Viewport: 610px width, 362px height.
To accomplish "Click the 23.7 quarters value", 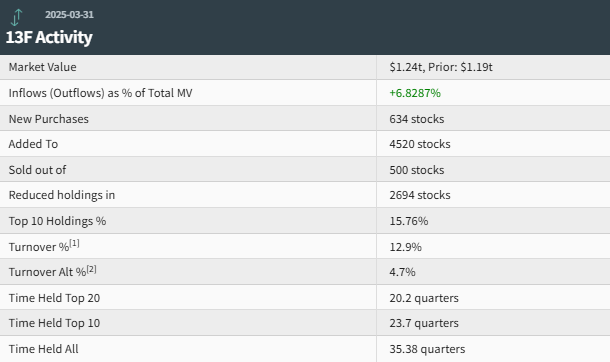I will pos(424,323).
